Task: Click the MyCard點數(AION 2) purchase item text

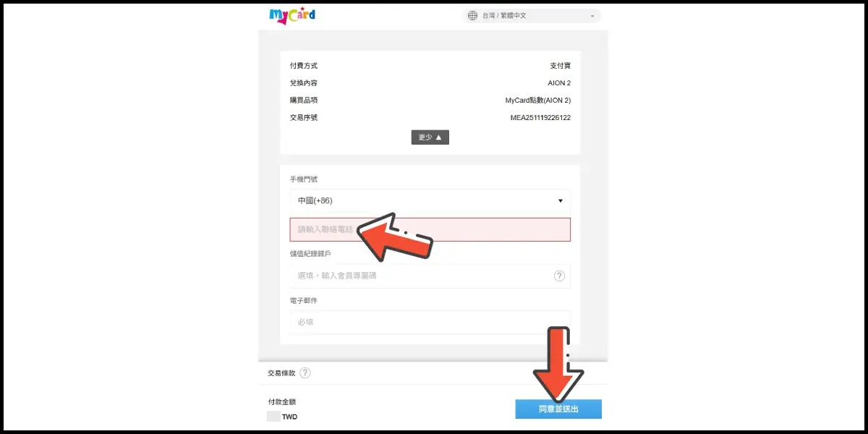Action: tap(537, 101)
